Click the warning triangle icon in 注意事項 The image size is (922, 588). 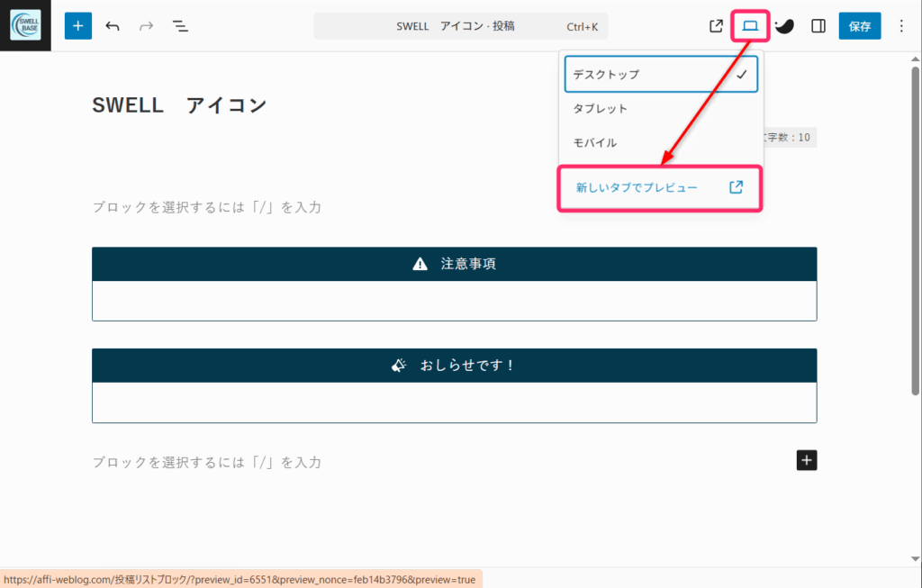coord(420,264)
